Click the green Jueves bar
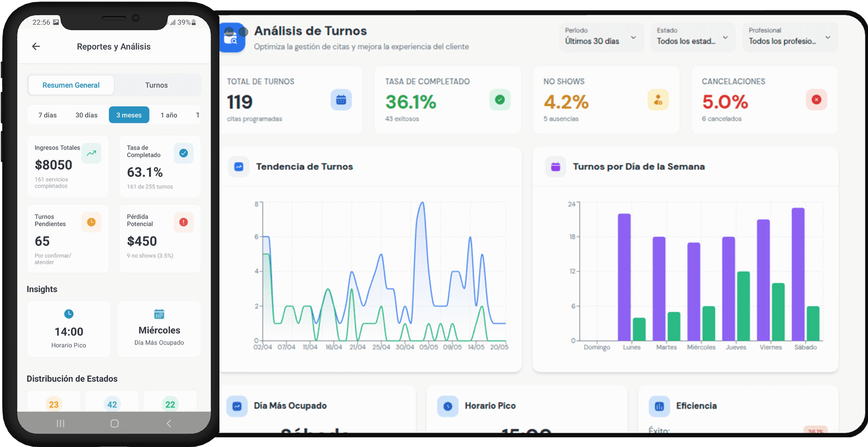The image size is (868, 447). (x=743, y=306)
